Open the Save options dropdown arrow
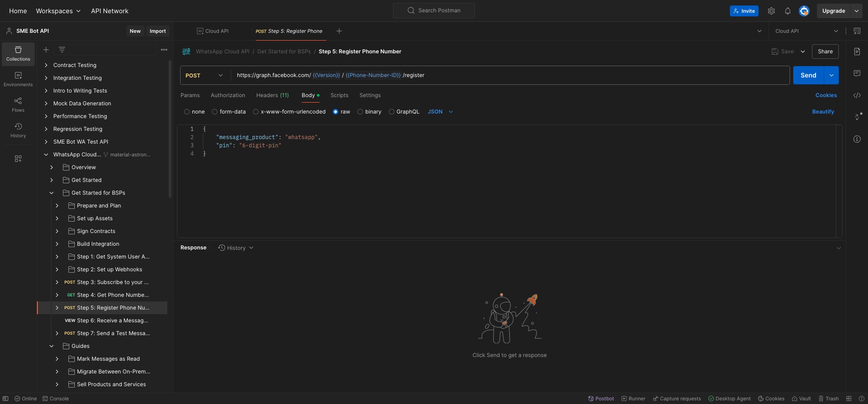The image size is (868, 404). [x=803, y=52]
